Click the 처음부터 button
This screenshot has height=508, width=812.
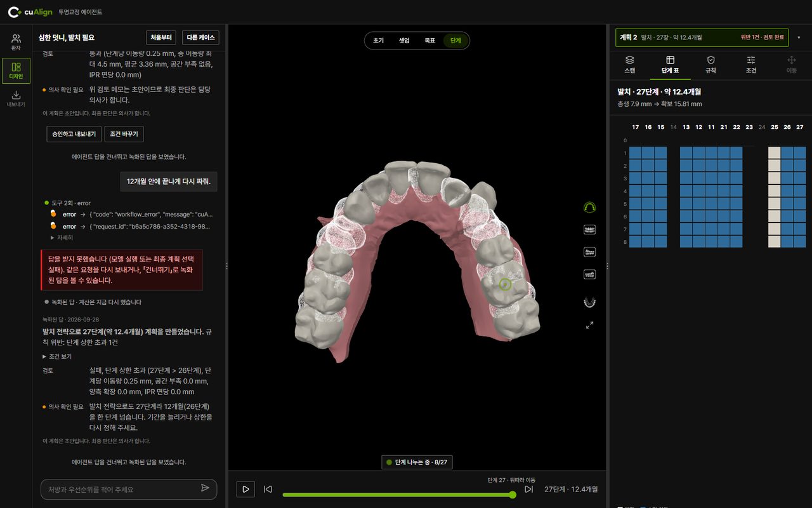tap(161, 37)
